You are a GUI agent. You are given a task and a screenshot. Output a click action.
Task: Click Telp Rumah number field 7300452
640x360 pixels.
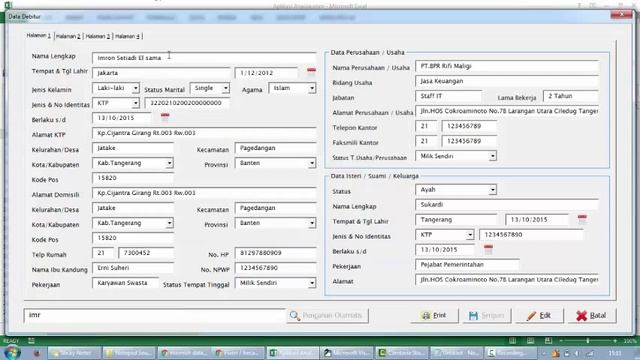click(x=146, y=253)
